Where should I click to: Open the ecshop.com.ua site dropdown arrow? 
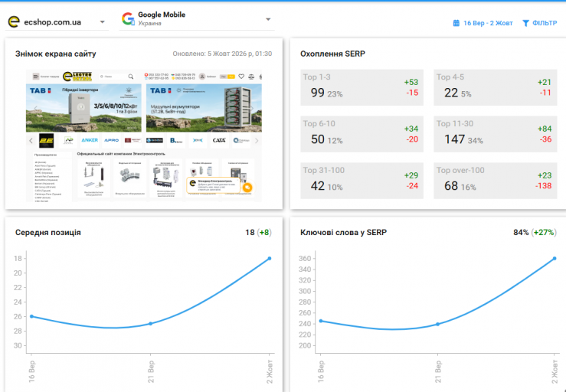coord(103,22)
